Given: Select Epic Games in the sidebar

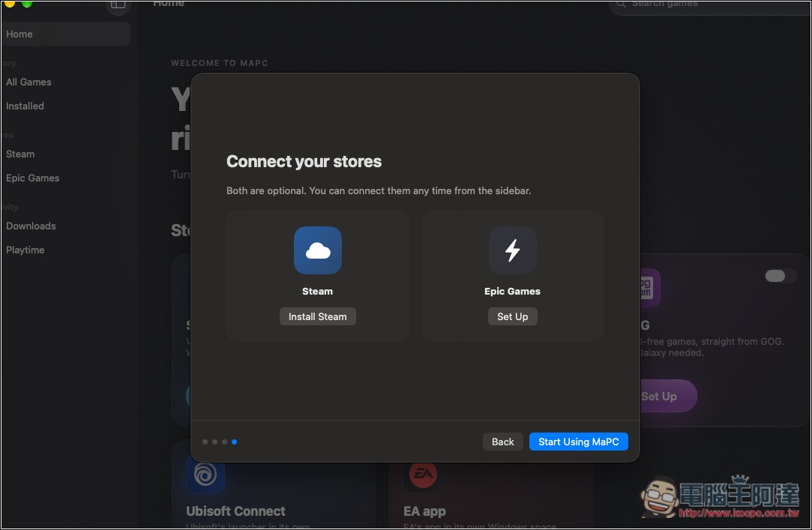Looking at the screenshot, I should [x=33, y=178].
